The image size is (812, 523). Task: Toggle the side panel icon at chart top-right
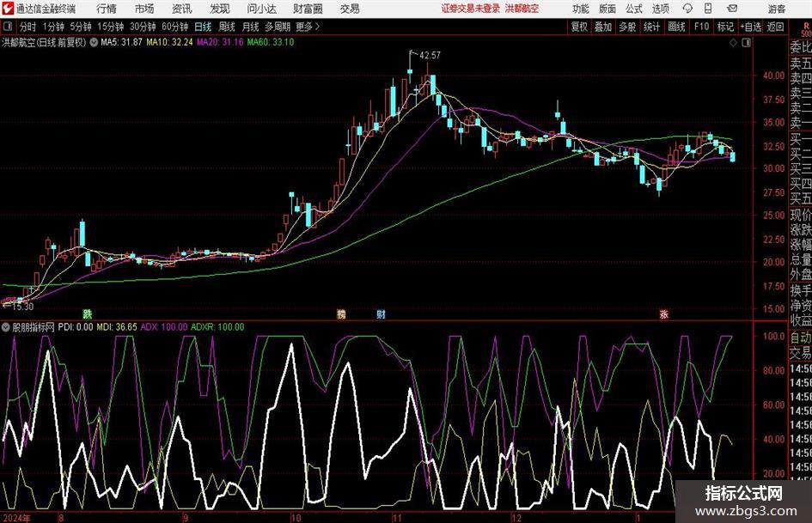tap(746, 42)
